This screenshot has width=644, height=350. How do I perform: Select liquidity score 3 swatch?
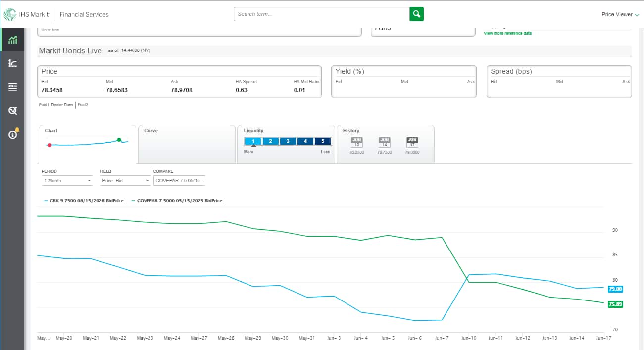tap(288, 141)
